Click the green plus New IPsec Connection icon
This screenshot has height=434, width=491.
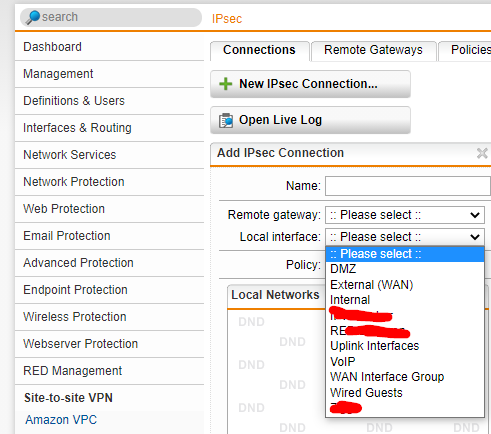tap(226, 84)
